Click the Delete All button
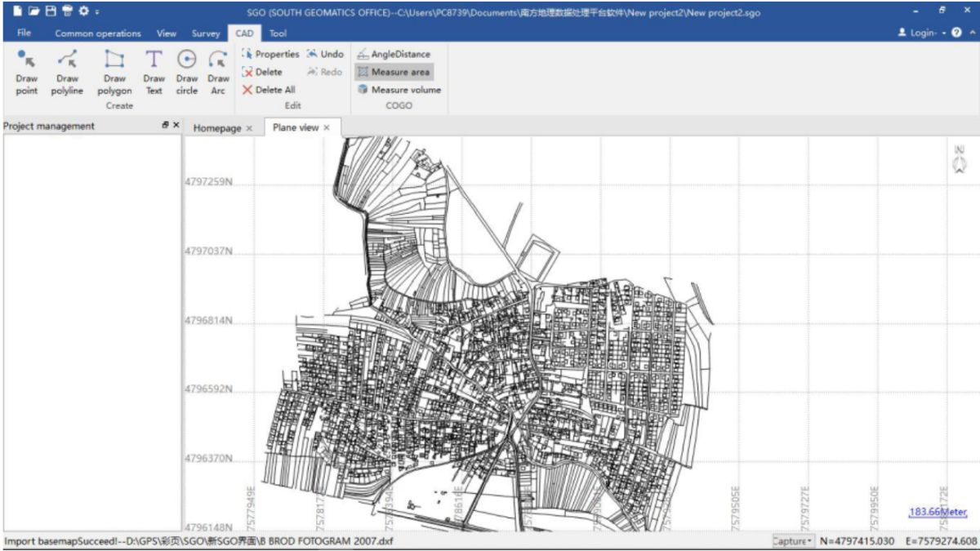Image resolution: width=980 pixels, height=551 pixels. pos(269,90)
